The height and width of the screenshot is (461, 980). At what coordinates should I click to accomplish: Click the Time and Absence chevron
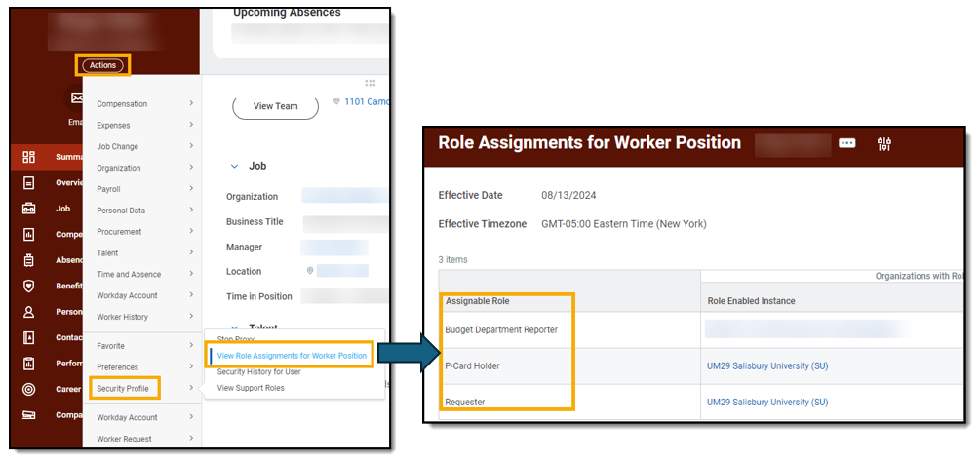191,274
